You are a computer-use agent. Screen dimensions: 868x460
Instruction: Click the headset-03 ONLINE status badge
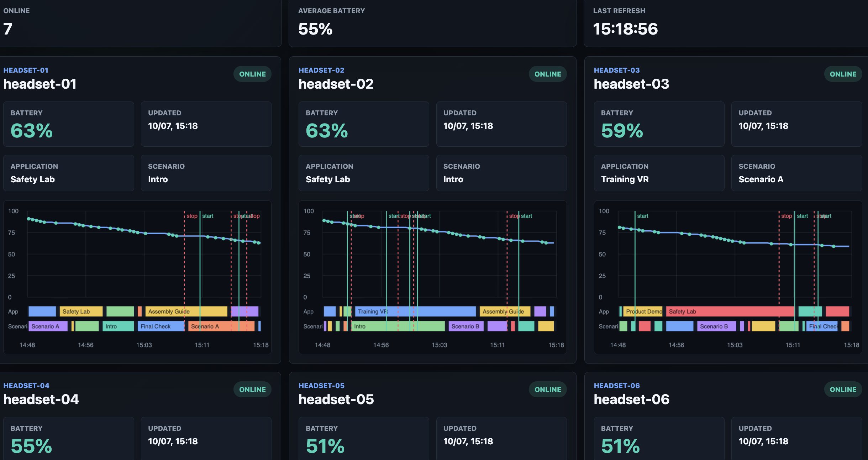tap(843, 74)
